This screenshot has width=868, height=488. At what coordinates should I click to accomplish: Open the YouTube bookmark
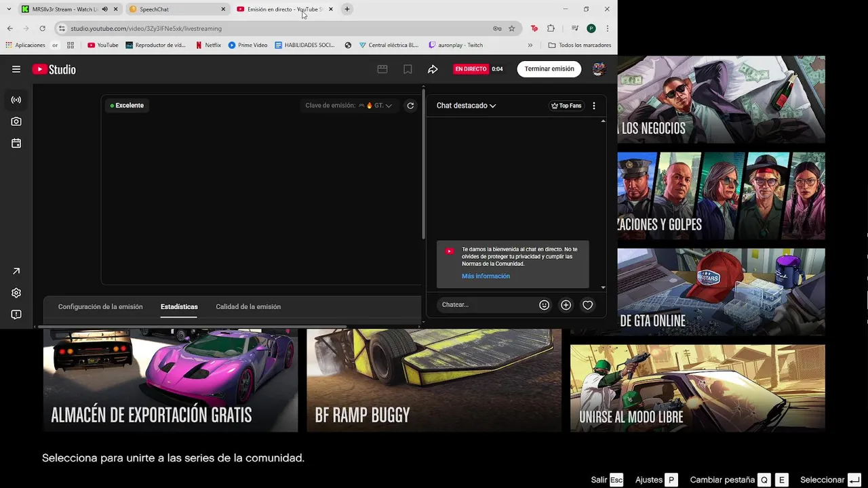pyautogui.click(x=103, y=45)
